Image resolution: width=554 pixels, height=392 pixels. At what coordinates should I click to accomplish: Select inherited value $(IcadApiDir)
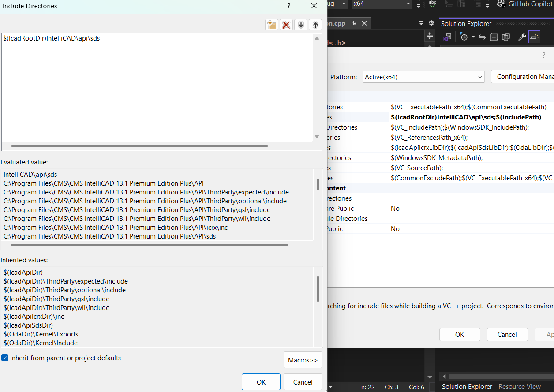click(23, 273)
